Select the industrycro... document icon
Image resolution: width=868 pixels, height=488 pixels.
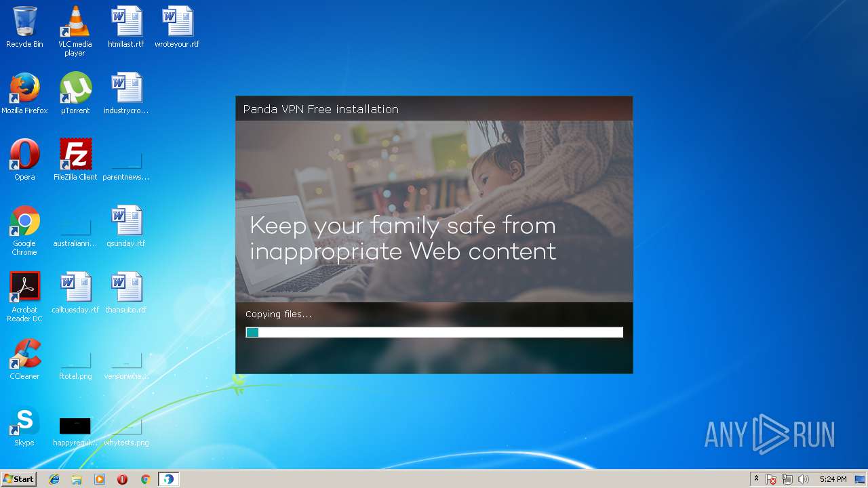126,94
